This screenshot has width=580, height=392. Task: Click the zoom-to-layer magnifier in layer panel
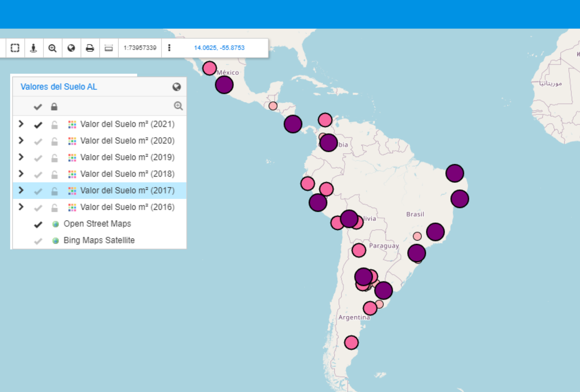[x=178, y=106]
